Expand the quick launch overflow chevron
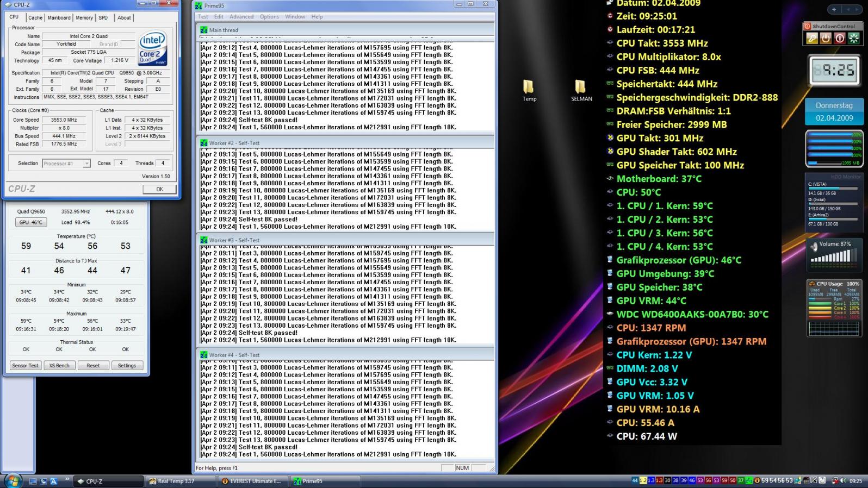Image resolution: width=868 pixels, height=488 pixels. coord(67,479)
